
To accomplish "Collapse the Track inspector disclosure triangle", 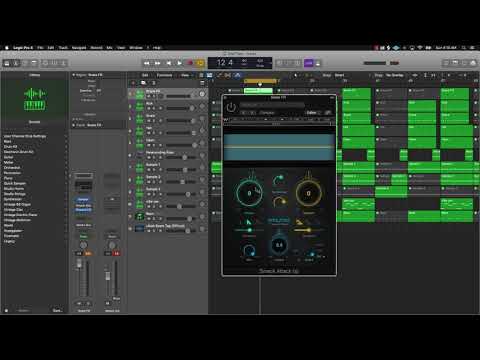I will click(73, 125).
